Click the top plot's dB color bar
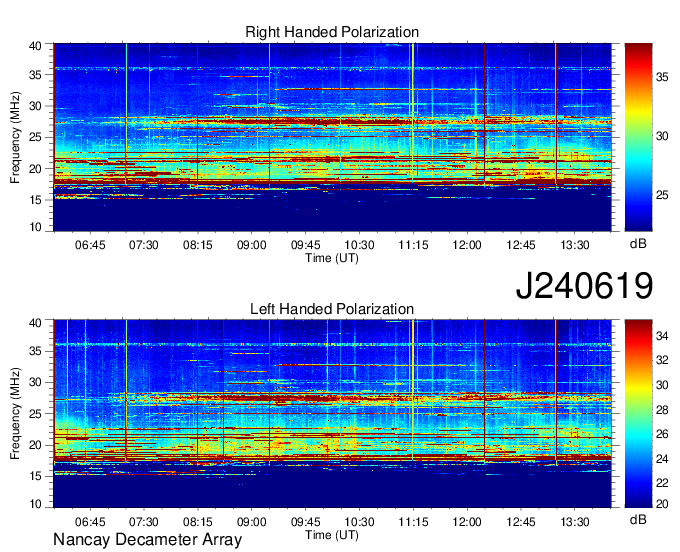This screenshot has width=680, height=552. click(638, 137)
